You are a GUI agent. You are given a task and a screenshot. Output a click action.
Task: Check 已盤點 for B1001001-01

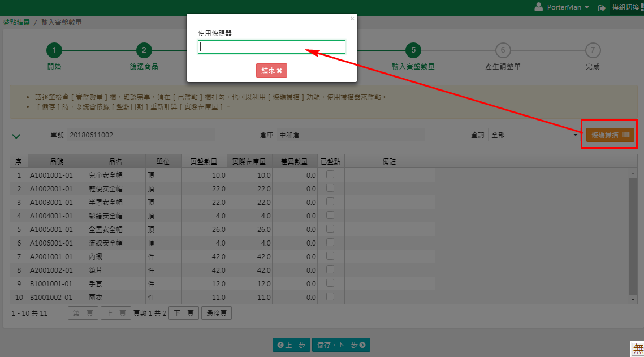click(x=330, y=283)
